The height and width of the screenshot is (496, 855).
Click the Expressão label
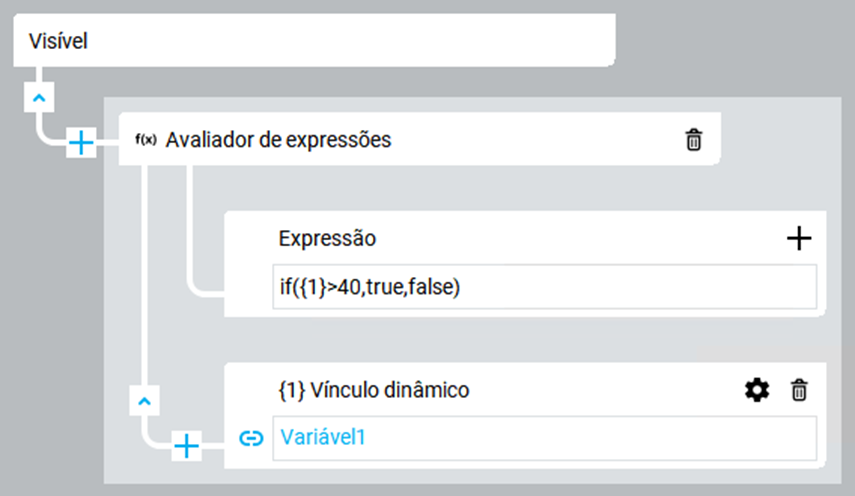[x=326, y=239]
